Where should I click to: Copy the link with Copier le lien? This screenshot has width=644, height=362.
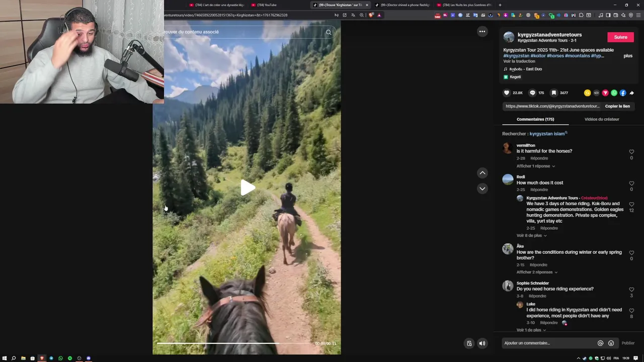tap(617, 106)
